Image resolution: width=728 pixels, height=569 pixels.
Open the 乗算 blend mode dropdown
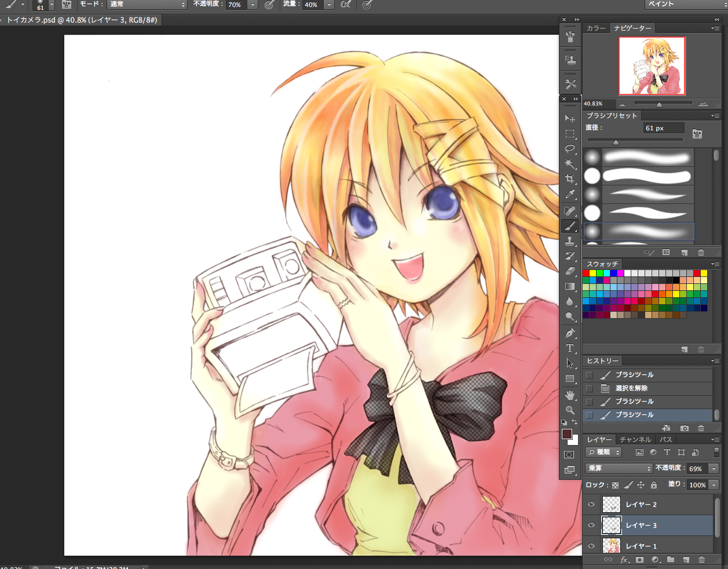619,468
